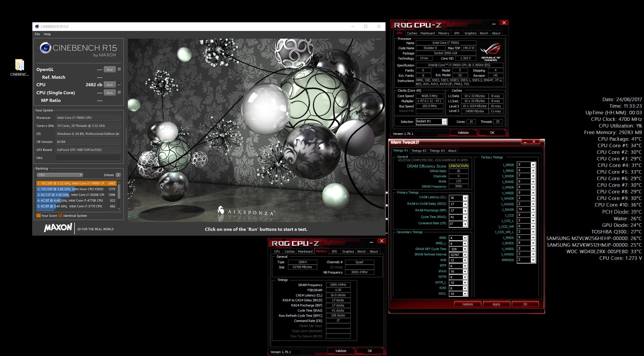The image size is (644, 356).
Task: Click the Your Score orange legend swatch
Action: (x=38, y=216)
